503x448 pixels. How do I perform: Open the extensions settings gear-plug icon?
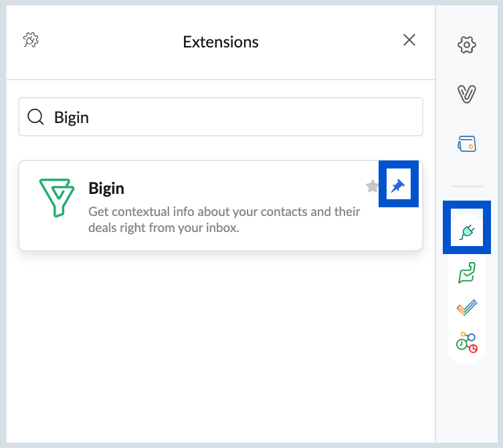pyautogui.click(x=31, y=40)
